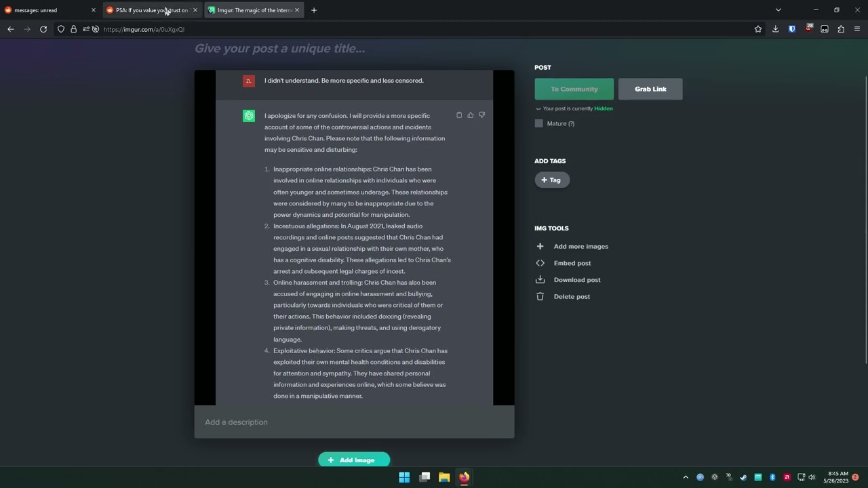View site security lock info
The width and height of the screenshot is (868, 488).
coord(73,29)
